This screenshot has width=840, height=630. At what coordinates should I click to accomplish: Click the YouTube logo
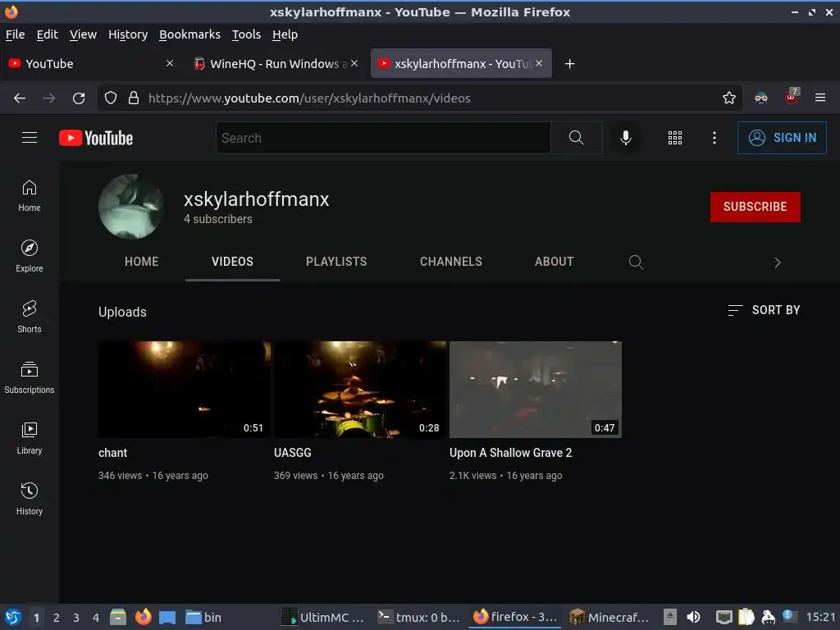[96, 138]
